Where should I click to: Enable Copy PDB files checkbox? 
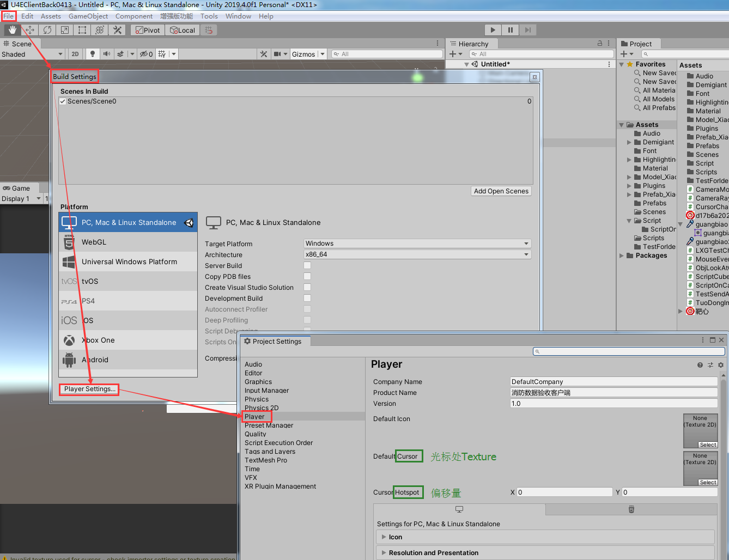307,276
